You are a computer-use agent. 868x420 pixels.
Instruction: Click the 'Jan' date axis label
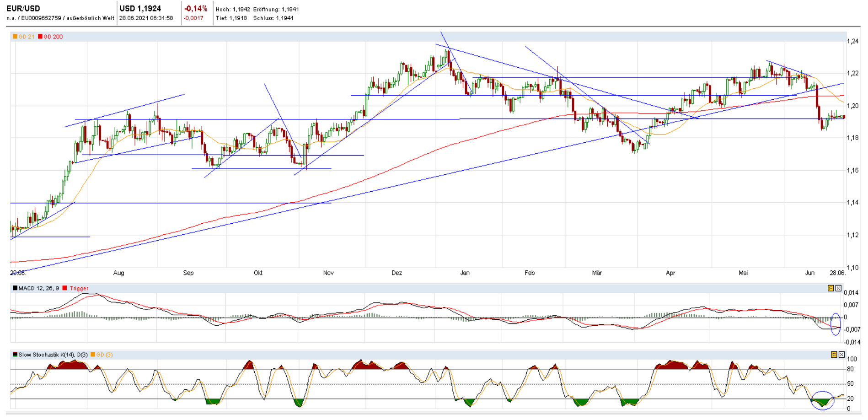tap(465, 273)
